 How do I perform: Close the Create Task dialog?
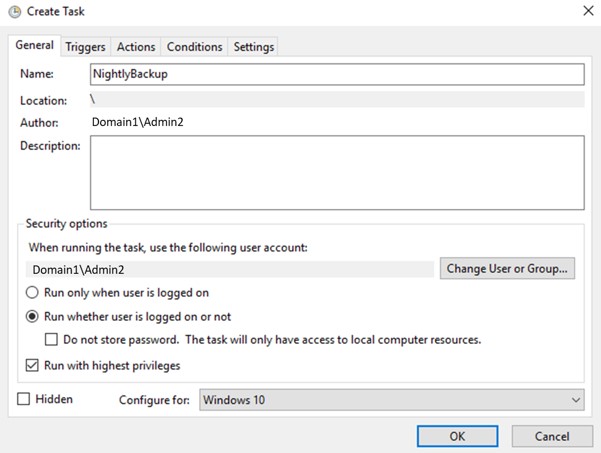tap(588, 11)
